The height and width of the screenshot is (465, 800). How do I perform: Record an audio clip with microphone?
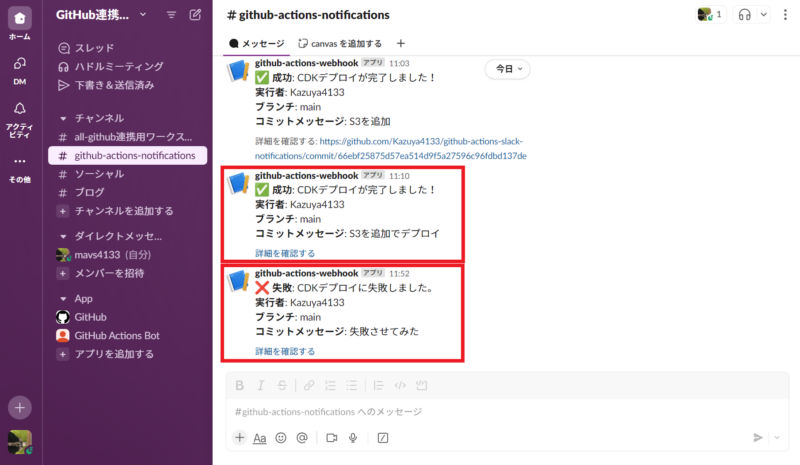(x=353, y=438)
